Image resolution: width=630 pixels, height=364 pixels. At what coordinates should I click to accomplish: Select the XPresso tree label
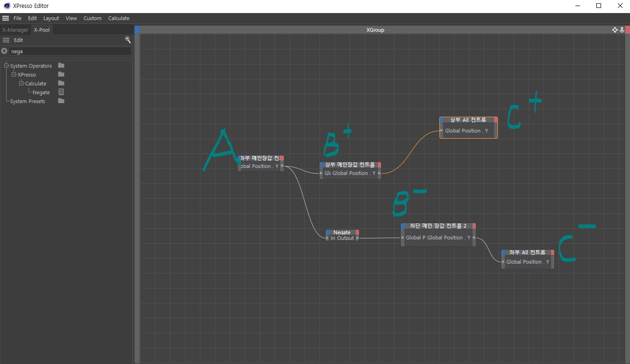tap(27, 75)
